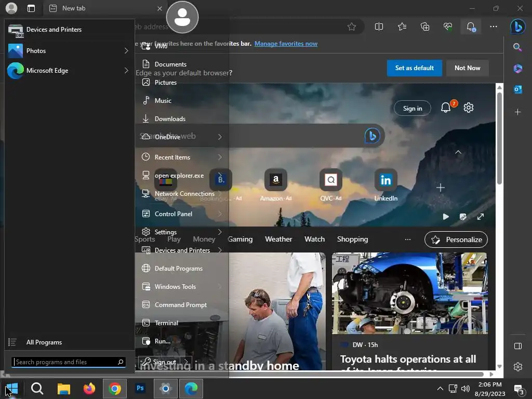Open Edge Favorites list icon
Screen dimensions: 532x399
402,26
